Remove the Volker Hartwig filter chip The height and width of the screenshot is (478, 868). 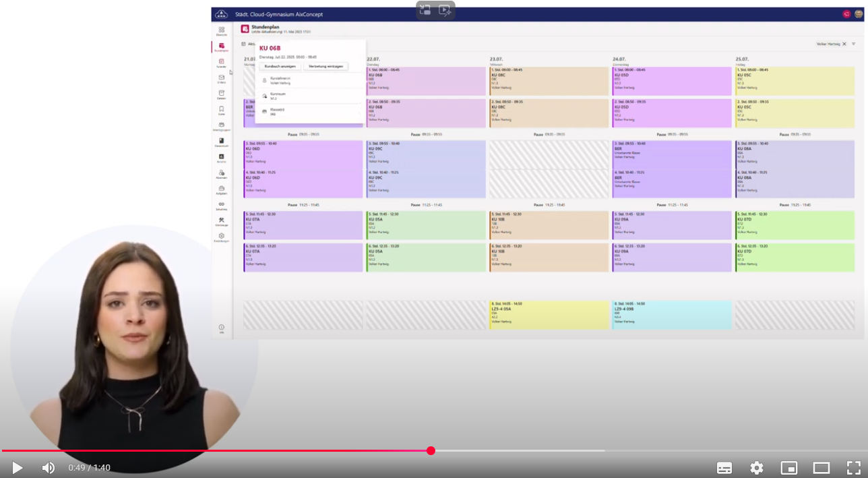click(844, 44)
